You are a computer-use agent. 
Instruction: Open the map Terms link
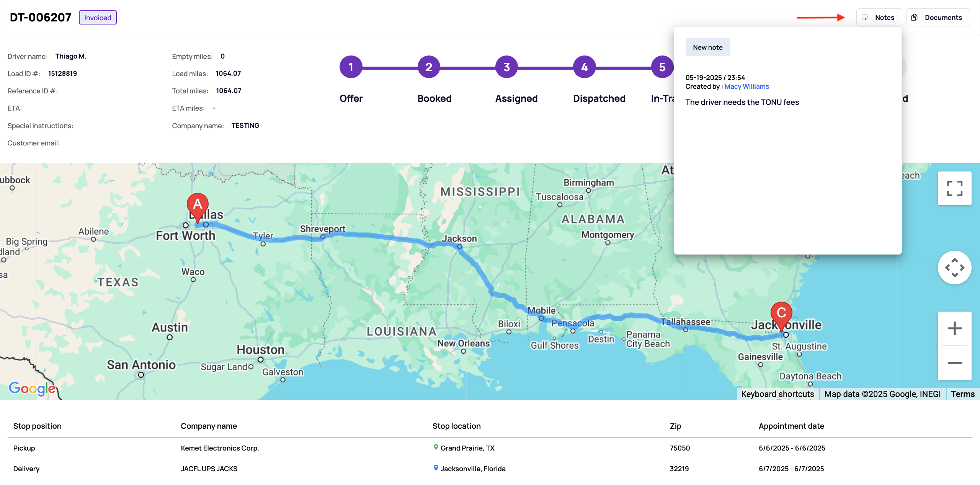click(962, 394)
